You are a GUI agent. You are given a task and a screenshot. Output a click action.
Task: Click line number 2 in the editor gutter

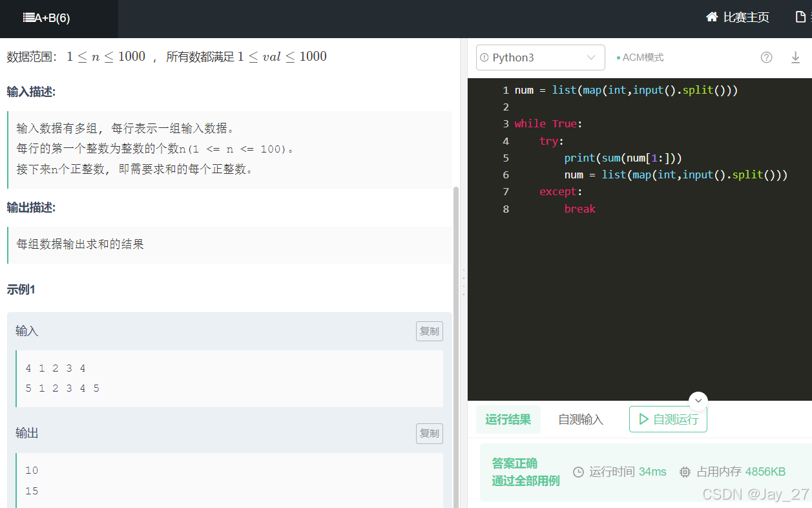tap(506, 107)
